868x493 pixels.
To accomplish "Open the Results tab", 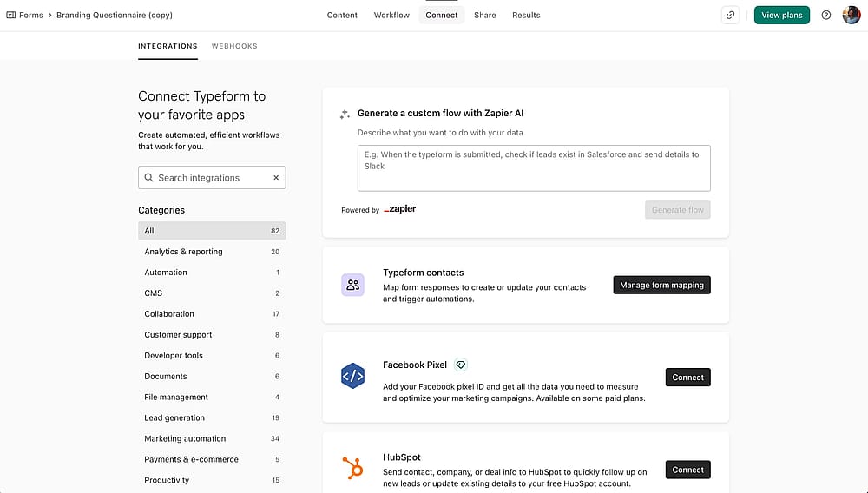I will (526, 15).
